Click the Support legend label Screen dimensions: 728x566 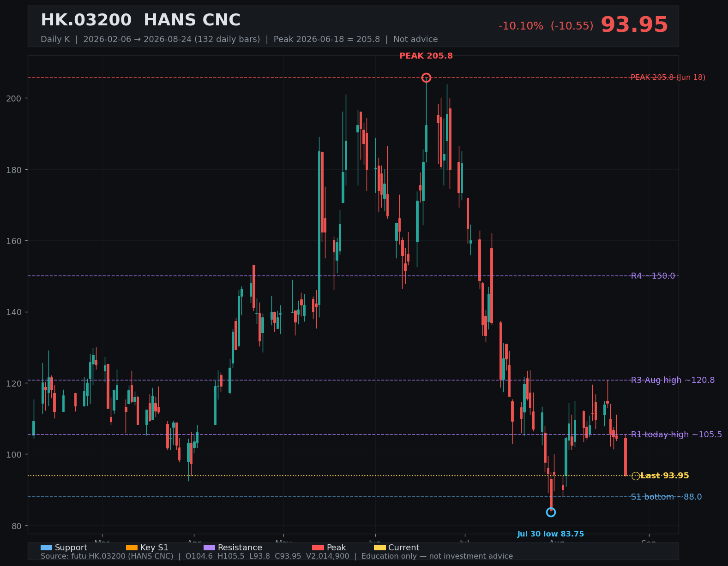71,548
